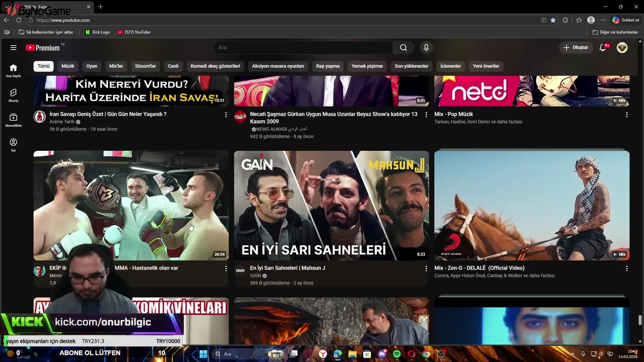The width and height of the screenshot is (644, 362).
Task: Select the Yeni öneriler chip
Action: [486, 66]
